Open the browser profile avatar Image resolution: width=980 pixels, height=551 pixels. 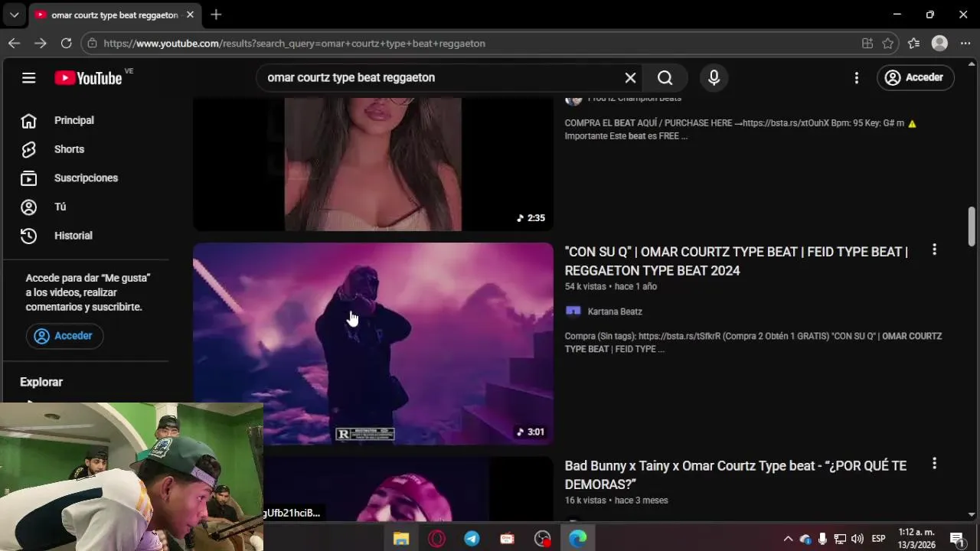(x=939, y=44)
